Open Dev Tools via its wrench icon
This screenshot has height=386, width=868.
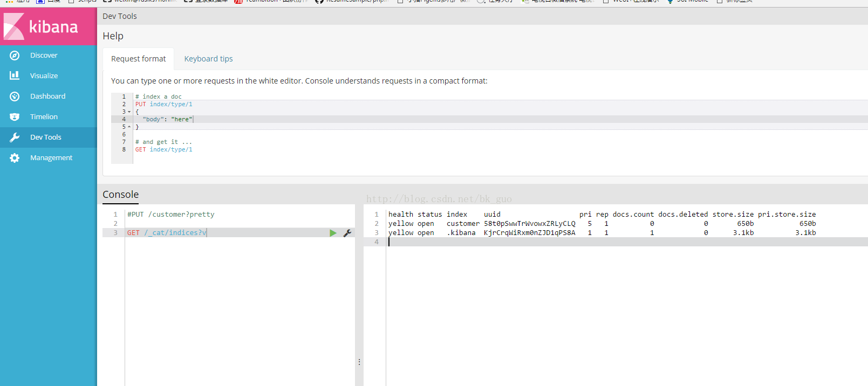pos(15,137)
